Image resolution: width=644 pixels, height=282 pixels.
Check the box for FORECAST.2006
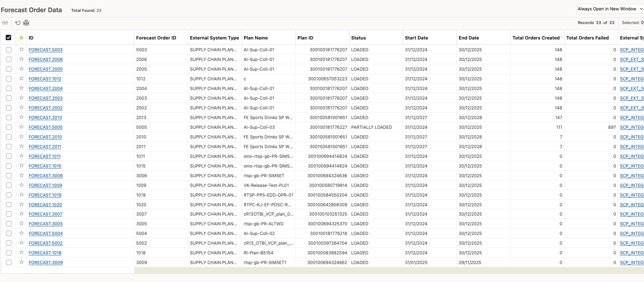9,60
